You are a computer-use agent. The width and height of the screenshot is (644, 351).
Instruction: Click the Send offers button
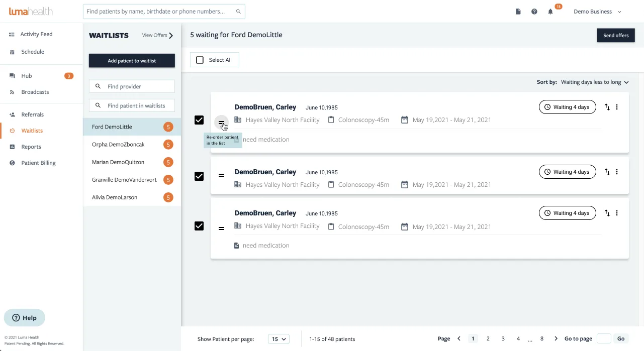[x=616, y=35]
